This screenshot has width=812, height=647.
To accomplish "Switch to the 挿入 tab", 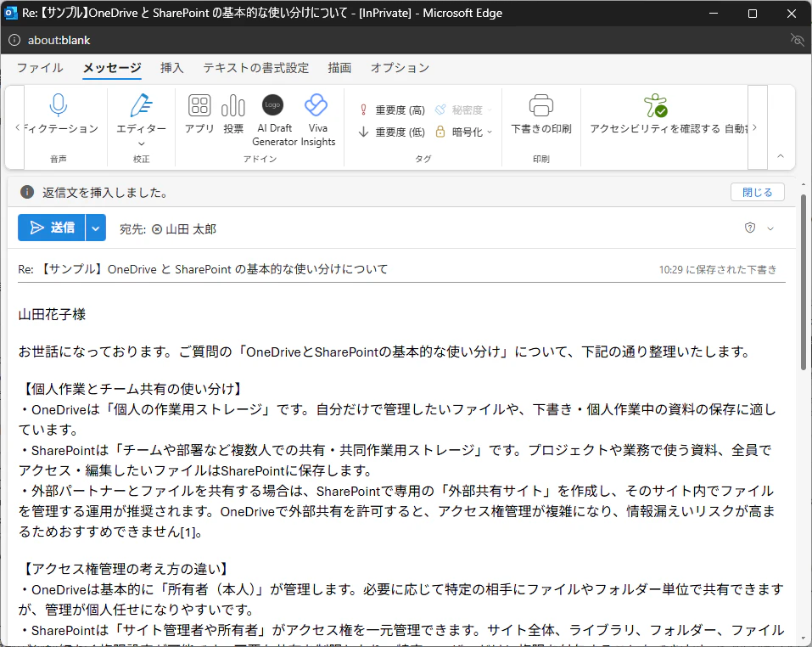I will pos(172,68).
